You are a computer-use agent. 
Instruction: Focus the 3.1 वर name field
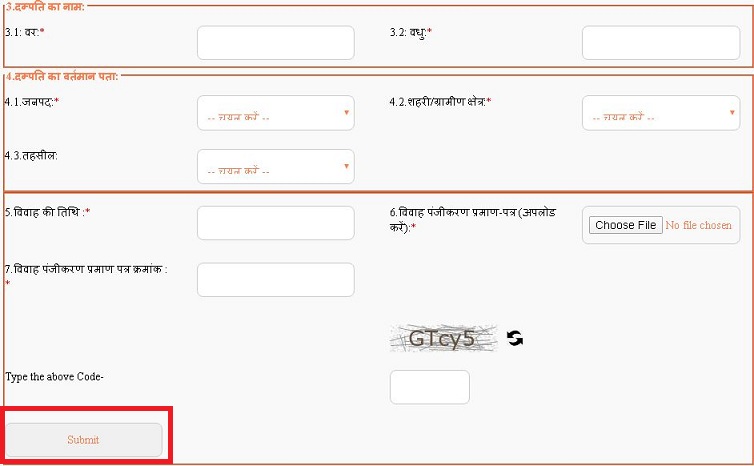(x=275, y=43)
